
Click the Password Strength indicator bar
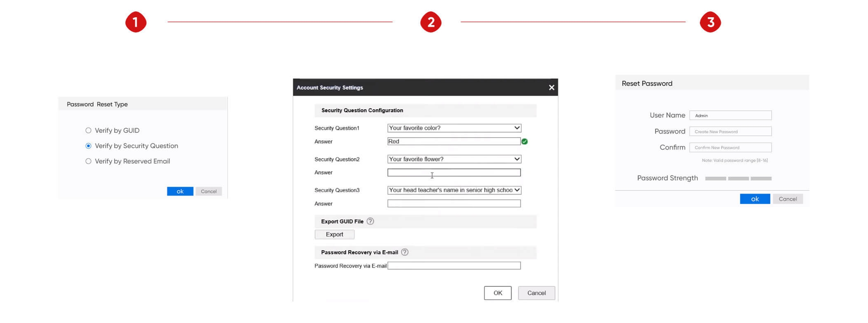pos(738,178)
